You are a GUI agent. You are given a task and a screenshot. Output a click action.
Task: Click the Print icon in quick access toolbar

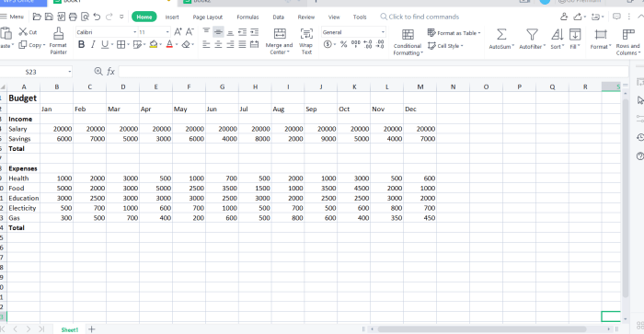73,17
